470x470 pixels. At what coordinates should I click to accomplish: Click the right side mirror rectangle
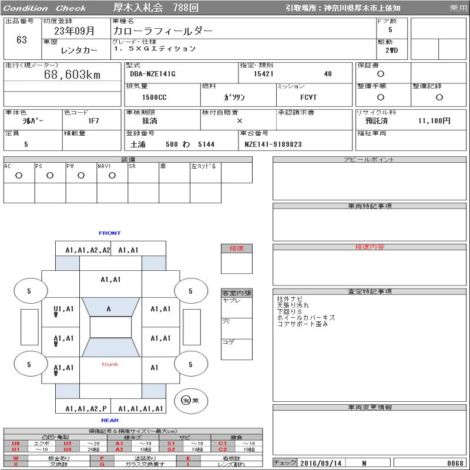pyautogui.click(x=192, y=327)
